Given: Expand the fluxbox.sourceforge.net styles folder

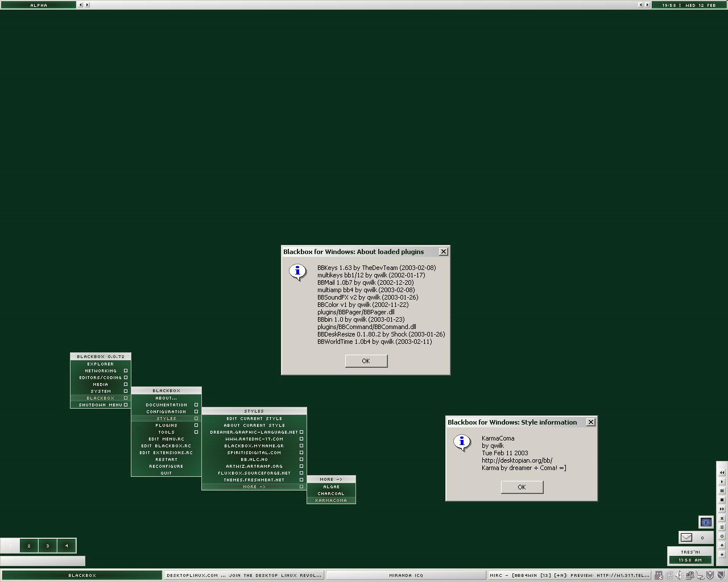Looking at the screenshot, I should [x=254, y=473].
